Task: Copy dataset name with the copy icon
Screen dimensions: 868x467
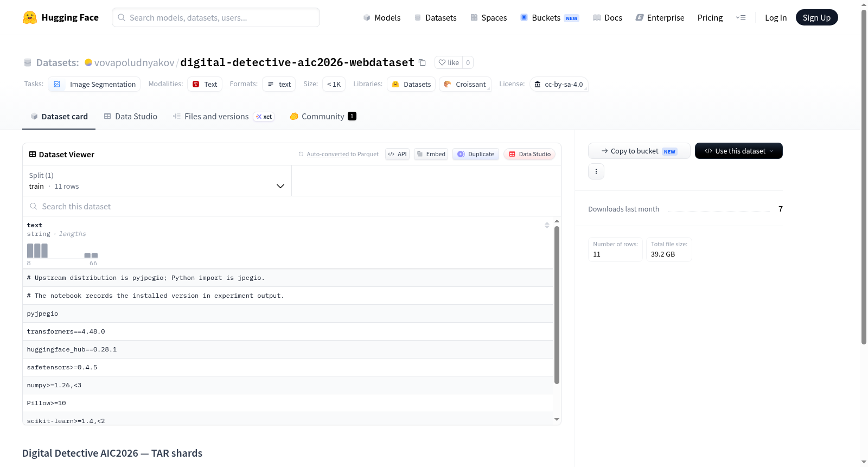Action: click(x=422, y=62)
